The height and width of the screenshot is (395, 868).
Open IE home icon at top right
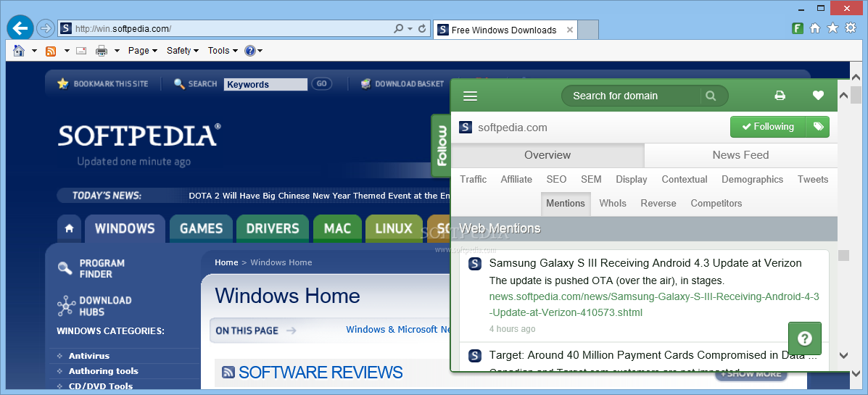click(x=815, y=28)
